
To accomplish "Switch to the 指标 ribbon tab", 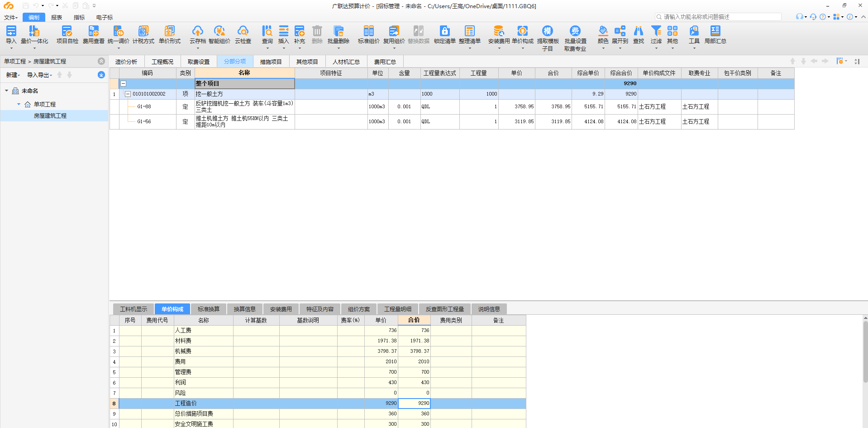I will click(x=79, y=18).
